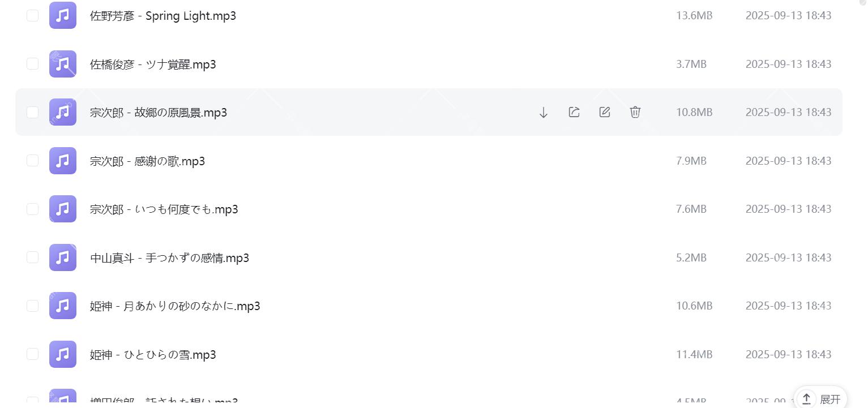Check the checkbox for 佐野芳彥 - Spring Light.mp3
This screenshot has height=408, width=868.
coord(32,15)
